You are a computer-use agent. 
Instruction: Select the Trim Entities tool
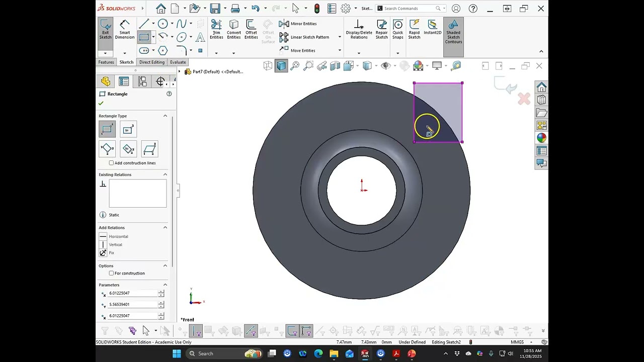216,29
